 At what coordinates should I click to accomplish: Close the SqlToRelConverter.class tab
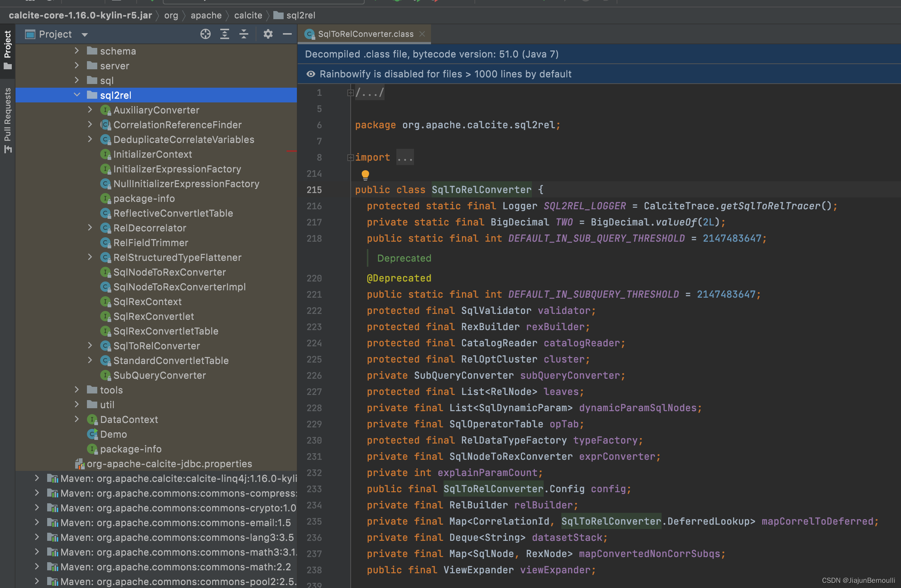(422, 34)
